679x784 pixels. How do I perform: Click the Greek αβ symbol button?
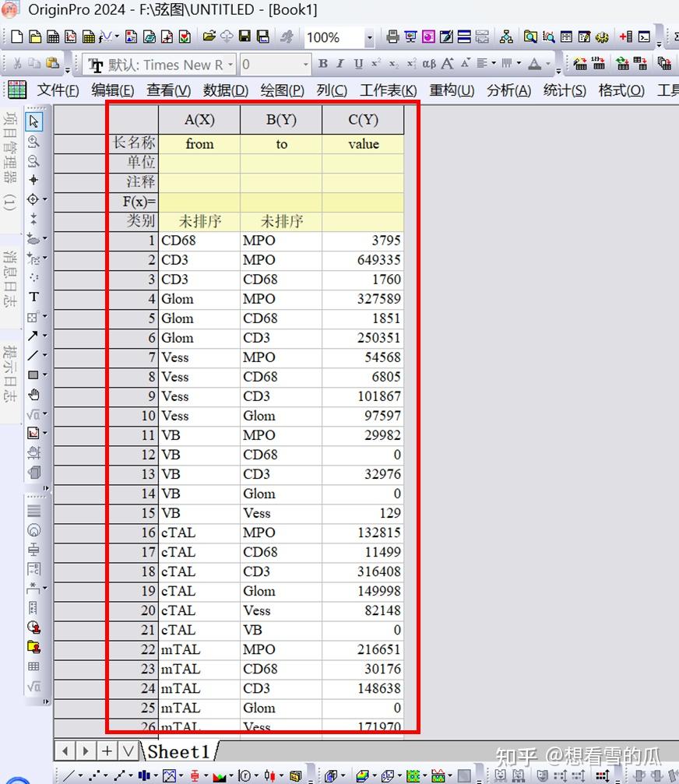[x=429, y=64]
